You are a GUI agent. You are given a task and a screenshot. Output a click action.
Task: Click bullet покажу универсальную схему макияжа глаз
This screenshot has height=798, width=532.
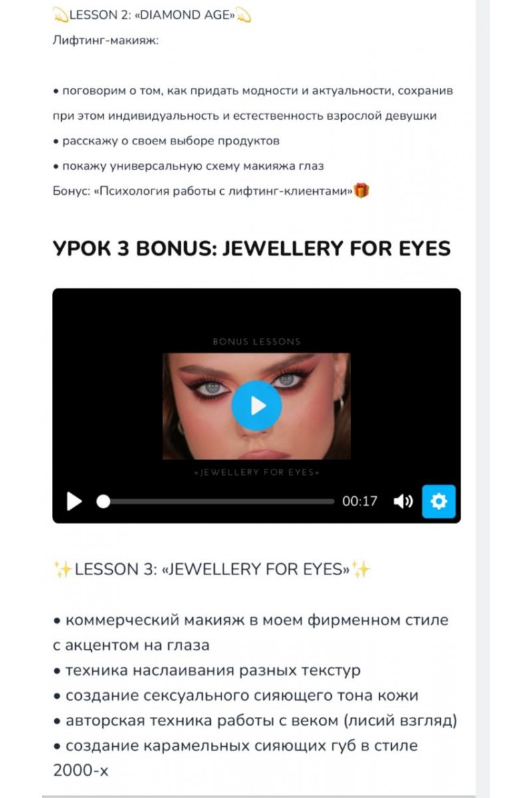(188, 166)
